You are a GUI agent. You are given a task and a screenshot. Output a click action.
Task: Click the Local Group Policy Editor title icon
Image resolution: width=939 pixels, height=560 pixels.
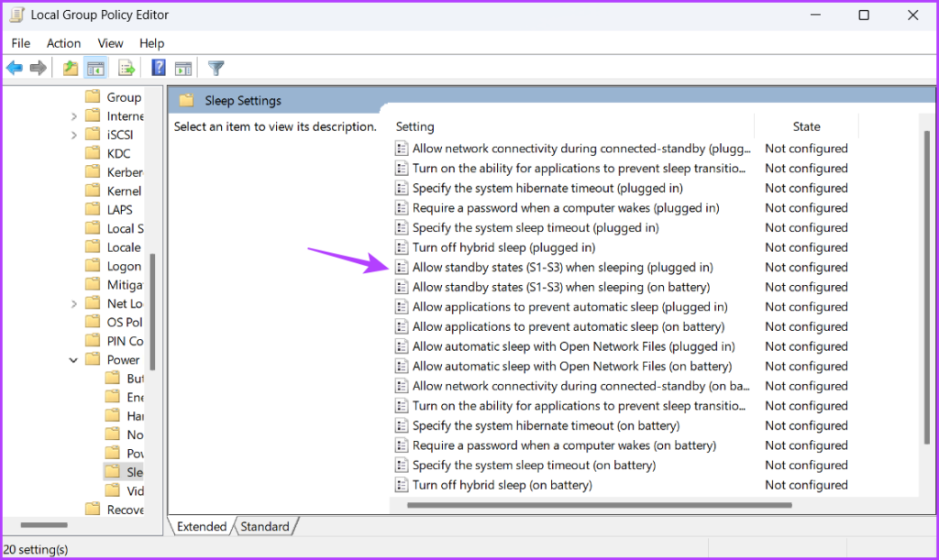[17, 15]
